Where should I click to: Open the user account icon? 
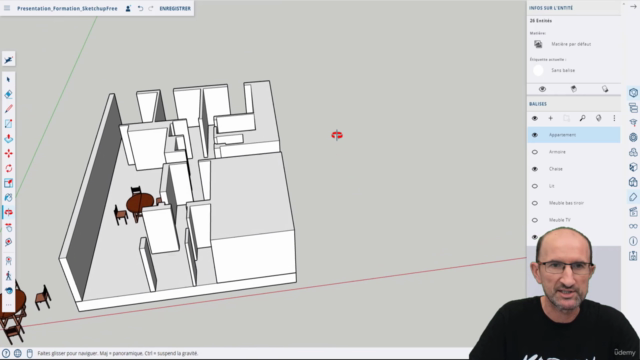[x=128, y=8]
